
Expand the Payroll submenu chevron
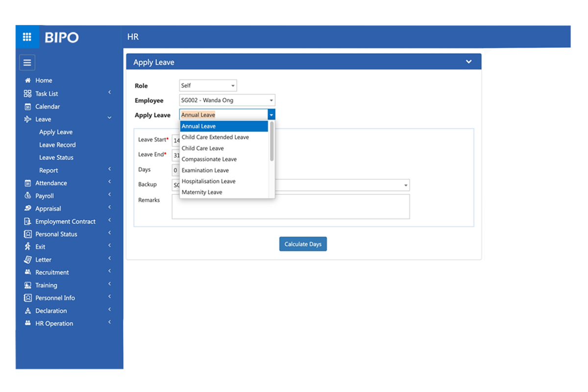[x=110, y=195]
